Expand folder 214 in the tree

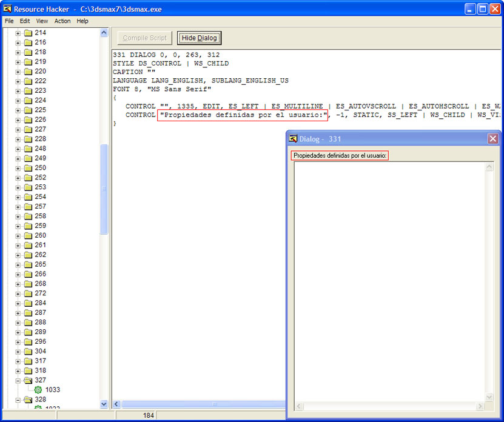18,33
